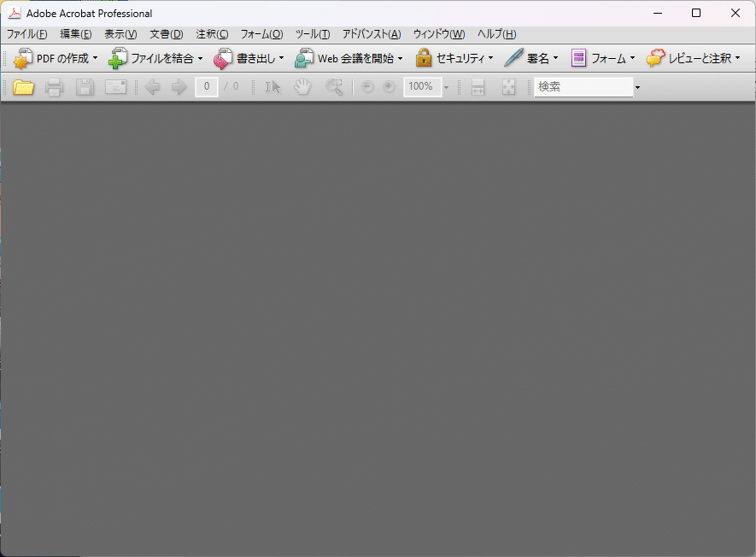
Task: Expand the ファイルを結合 dropdown arrow
Action: pos(200,58)
